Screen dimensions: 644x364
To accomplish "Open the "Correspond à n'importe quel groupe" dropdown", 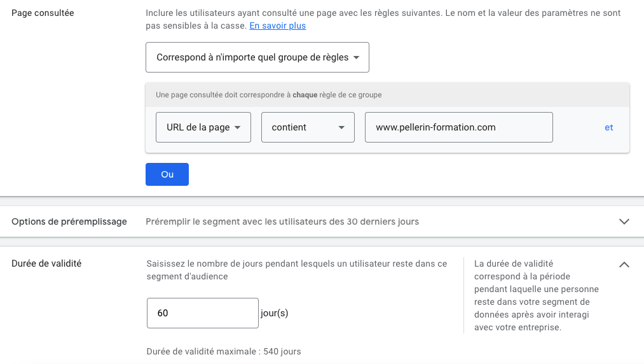I will 252,57.
